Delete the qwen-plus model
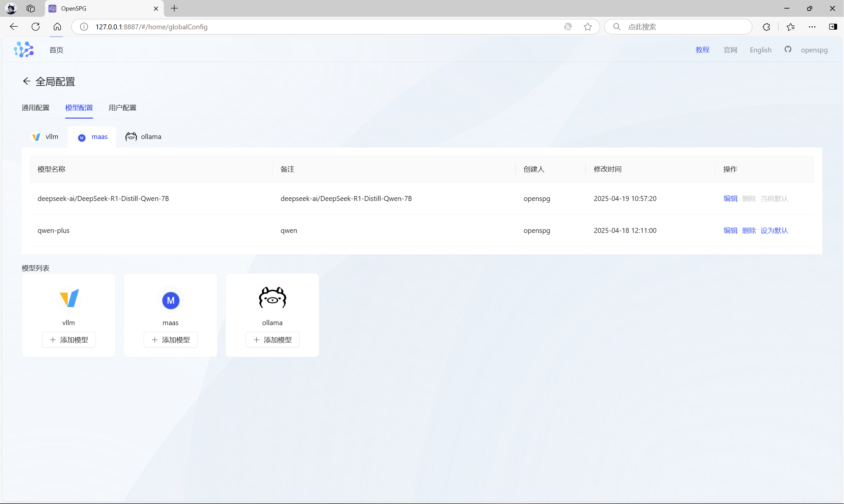 pos(749,231)
